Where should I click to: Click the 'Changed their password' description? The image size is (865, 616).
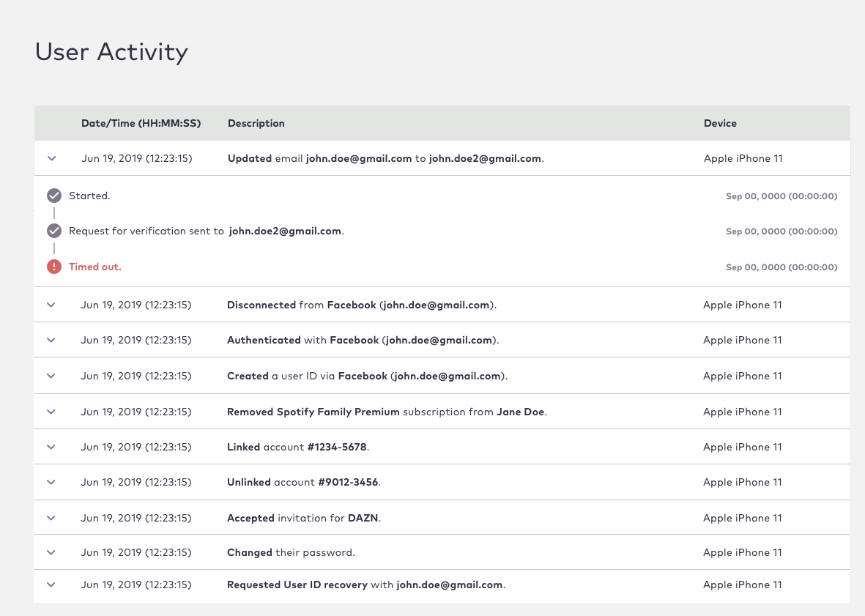click(x=291, y=552)
